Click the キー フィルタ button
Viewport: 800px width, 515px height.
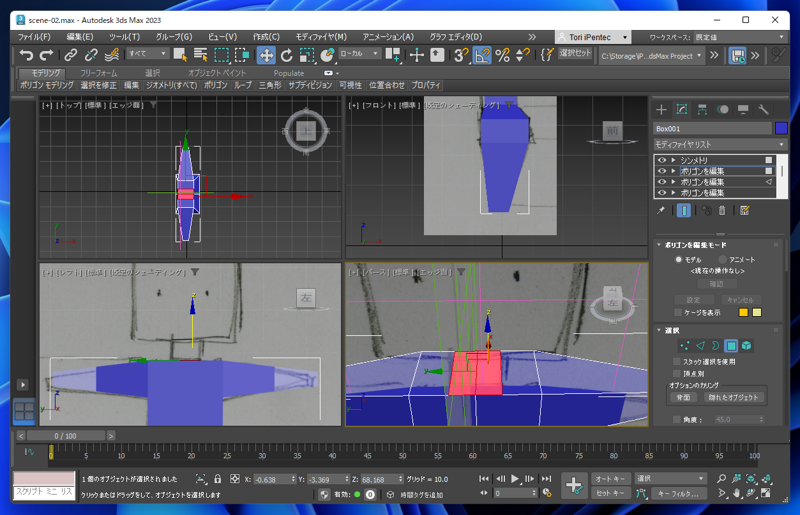tap(679, 493)
